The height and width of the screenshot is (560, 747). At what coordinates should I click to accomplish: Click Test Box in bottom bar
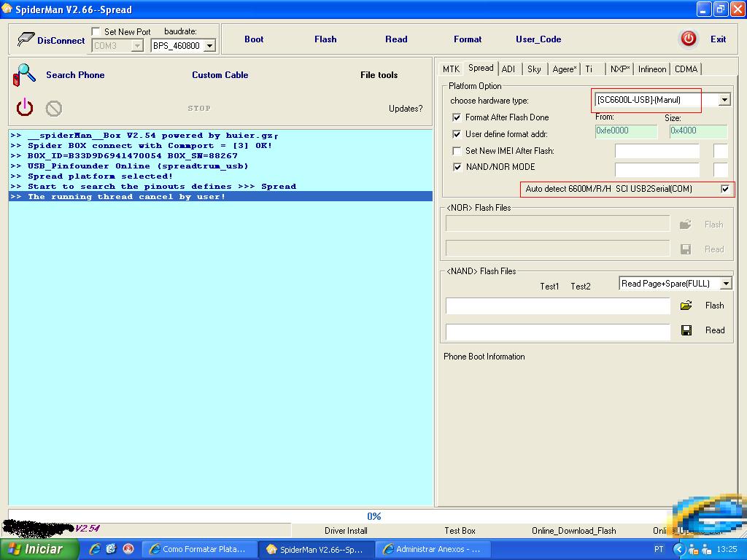coord(460,531)
